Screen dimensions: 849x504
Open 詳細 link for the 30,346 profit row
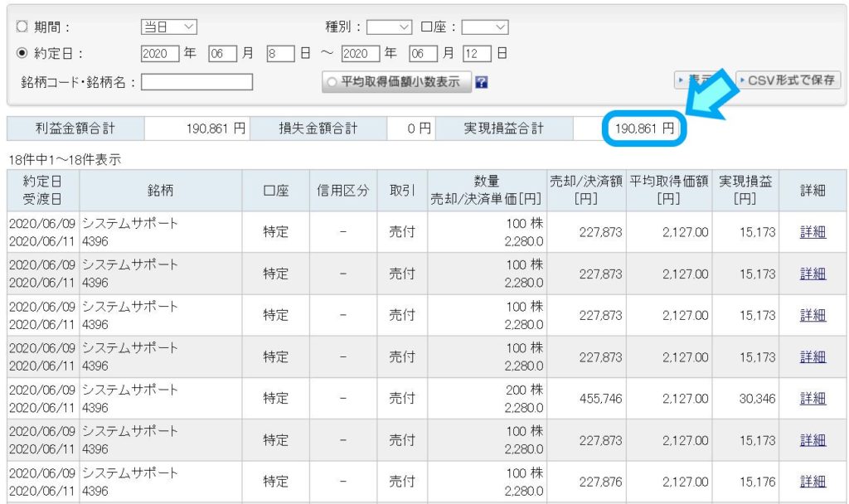(x=813, y=399)
